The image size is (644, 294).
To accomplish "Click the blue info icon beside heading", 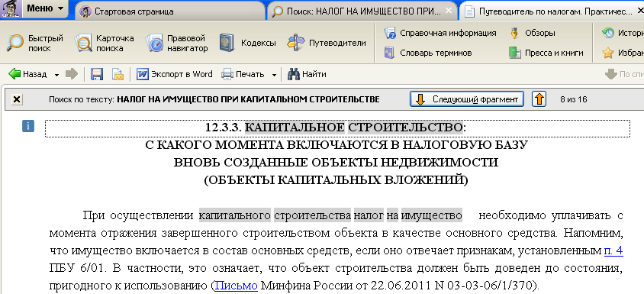I will coord(28,126).
